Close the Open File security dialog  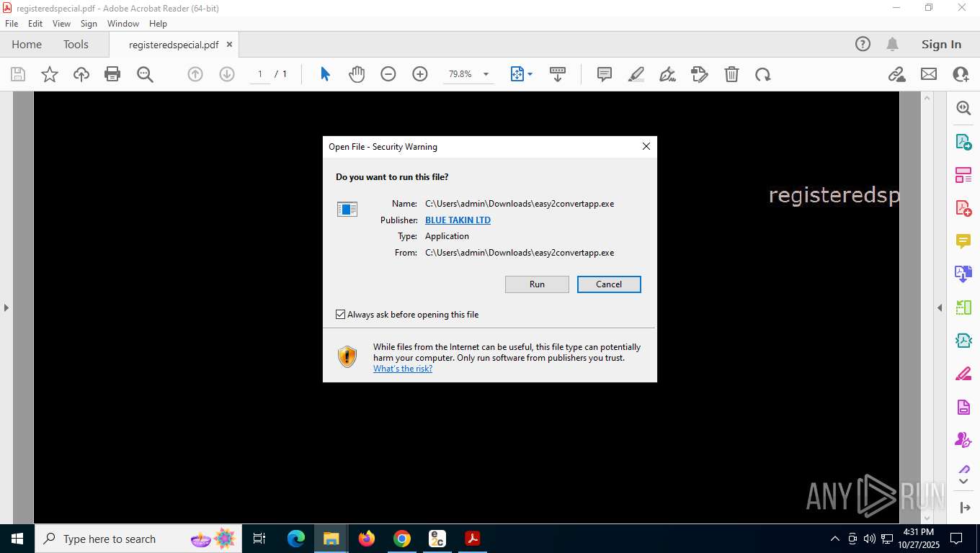[646, 146]
